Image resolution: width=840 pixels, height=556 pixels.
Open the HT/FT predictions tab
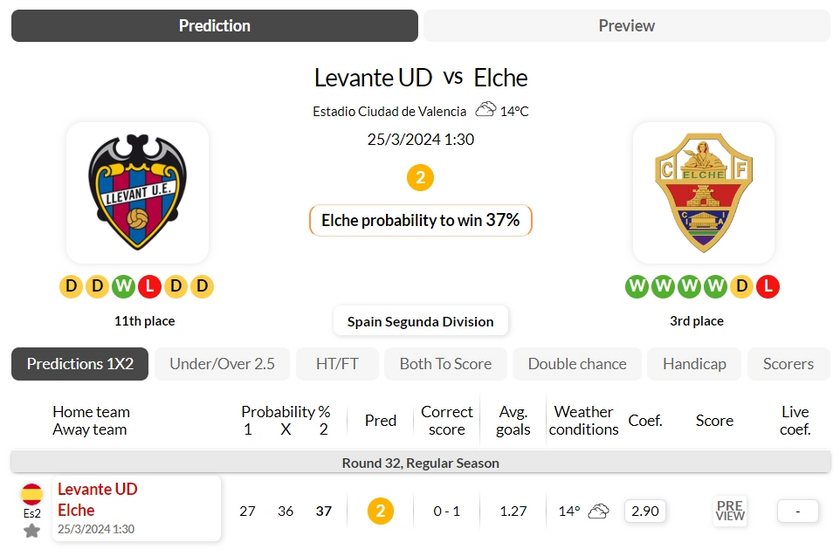(337, 364)
